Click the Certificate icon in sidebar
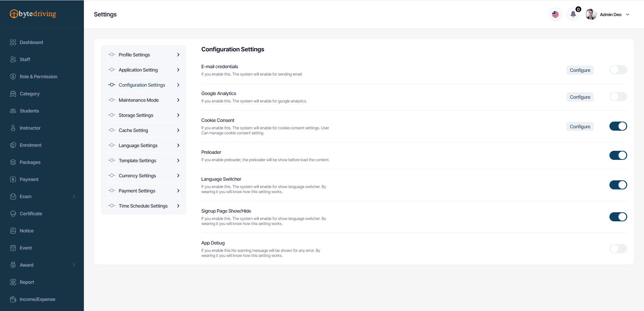Viewport: 644px width, 311px height. coord(13,214)
